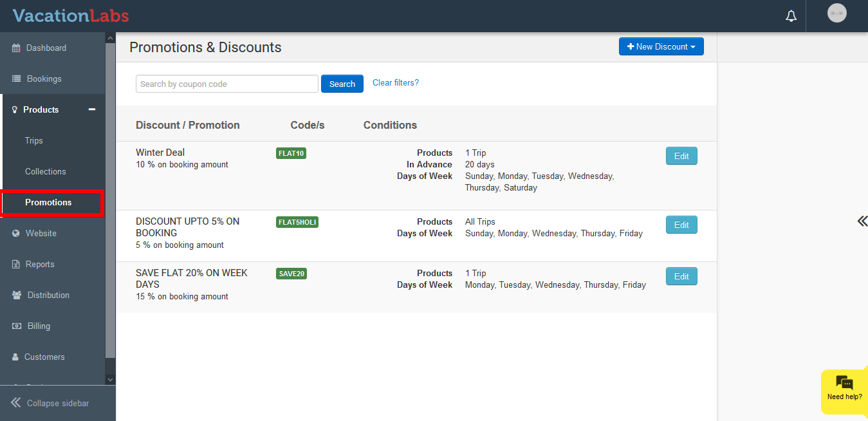Collapse the Products menu section

tap(92, 109)
